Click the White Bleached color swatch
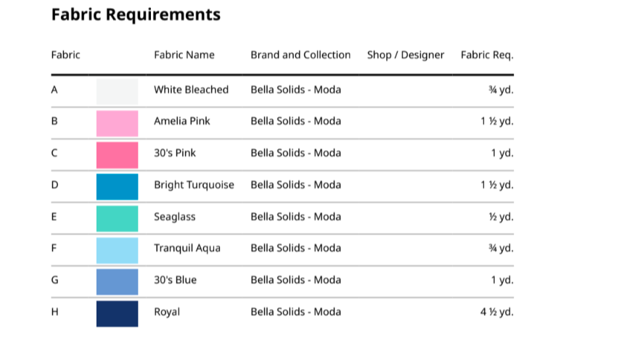This screenshot has width=627, height=364. pos(117,91)
